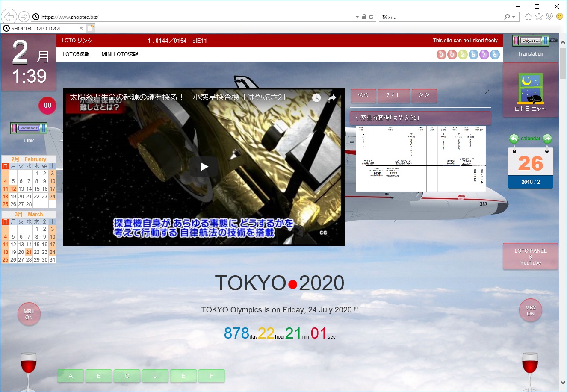
Task: Click the LOTO リンク header item
Action: click(77, 41)
